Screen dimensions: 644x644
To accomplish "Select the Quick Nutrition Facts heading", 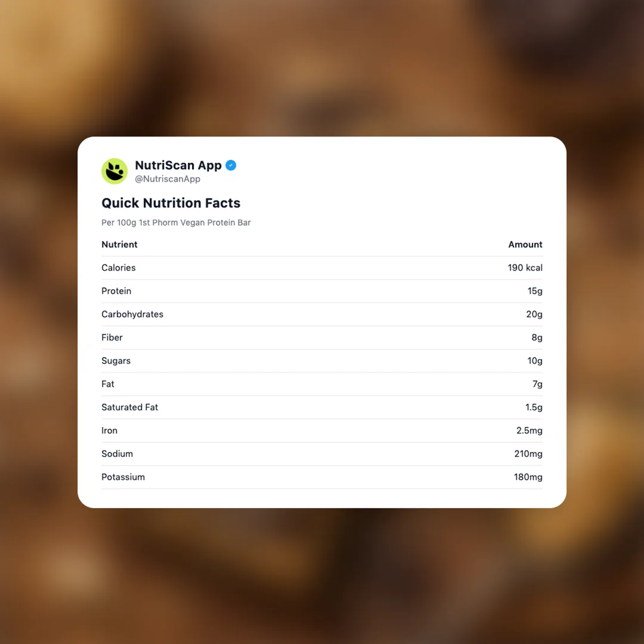I will pos(171,203).
